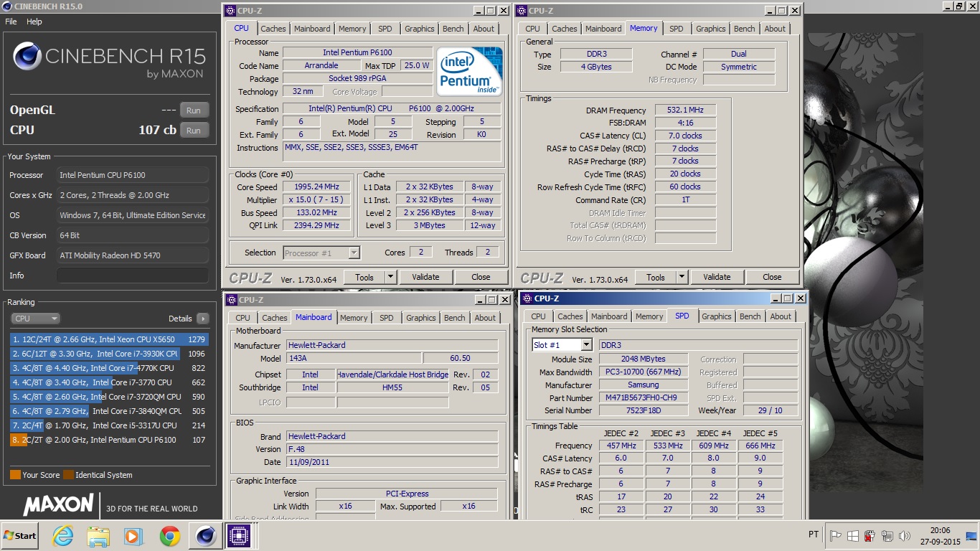Viewport: 980px width, 551px height.
Task: Click the PT language indicator
Action: (814, 535)
